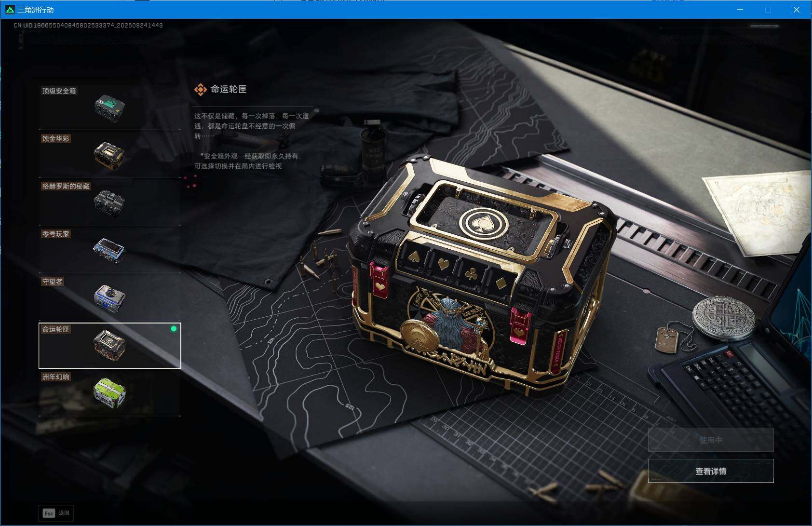Choose the 格赫罗斯的秘藏 safe box skin

point(110,202)
